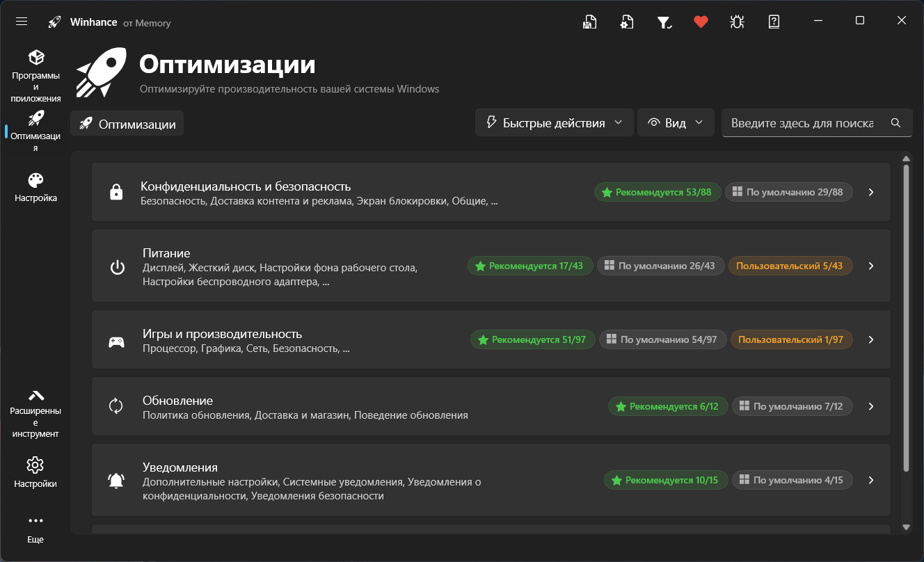Screen dimensions: 924x562
Task: Click the Рекомендуется 6/12 badge
Action: pos(668,406)
